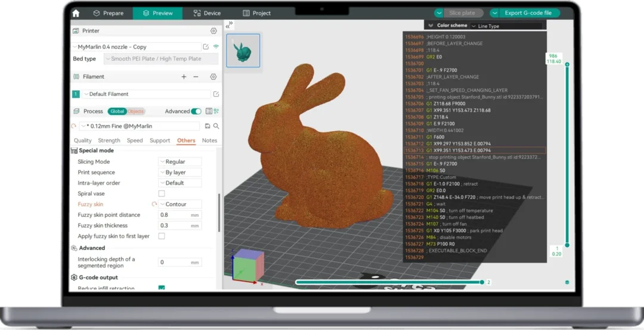This screenshot has height=330, width=644.
Task: Open the 0.12mm Fine process dropdown
Action: 139,126
